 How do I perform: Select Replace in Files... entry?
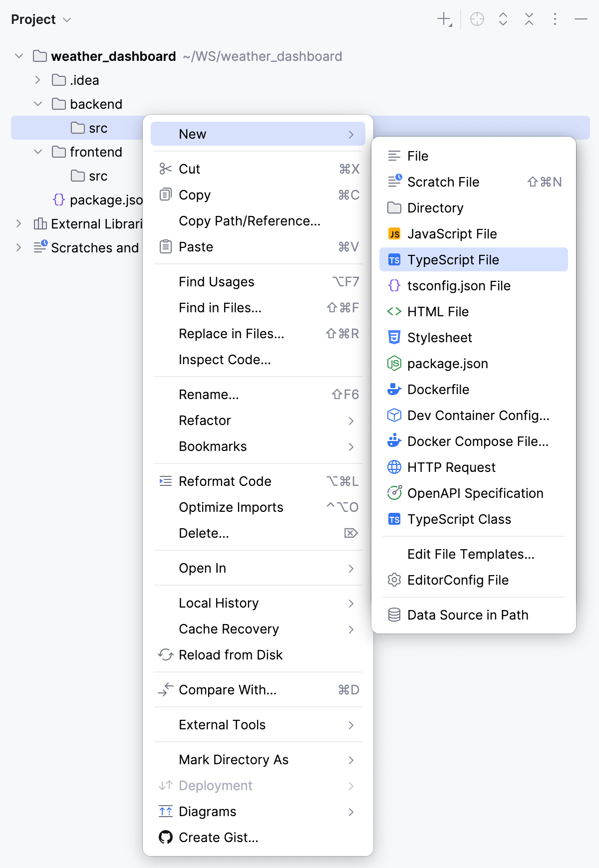point(258,333)
